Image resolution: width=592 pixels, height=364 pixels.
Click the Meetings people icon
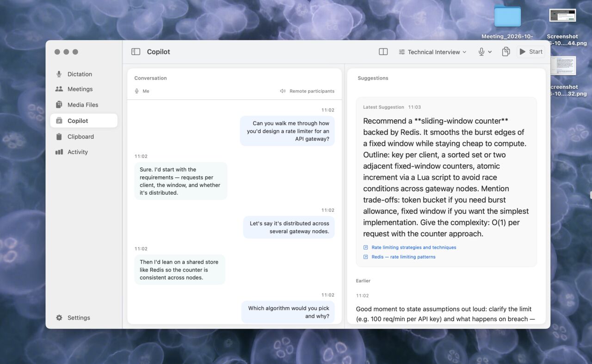click(x=59, y=89)
